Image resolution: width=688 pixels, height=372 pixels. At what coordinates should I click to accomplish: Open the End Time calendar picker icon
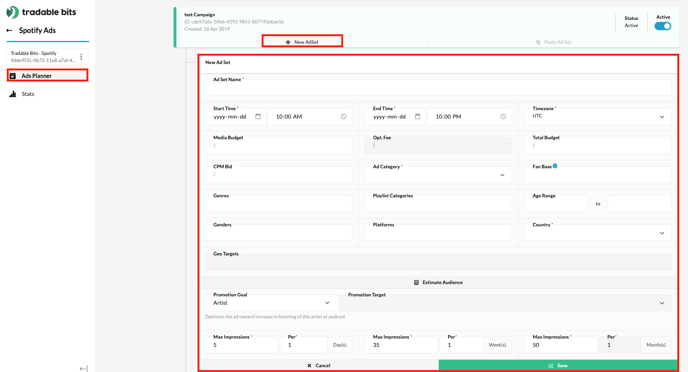(x=418, y=117)
